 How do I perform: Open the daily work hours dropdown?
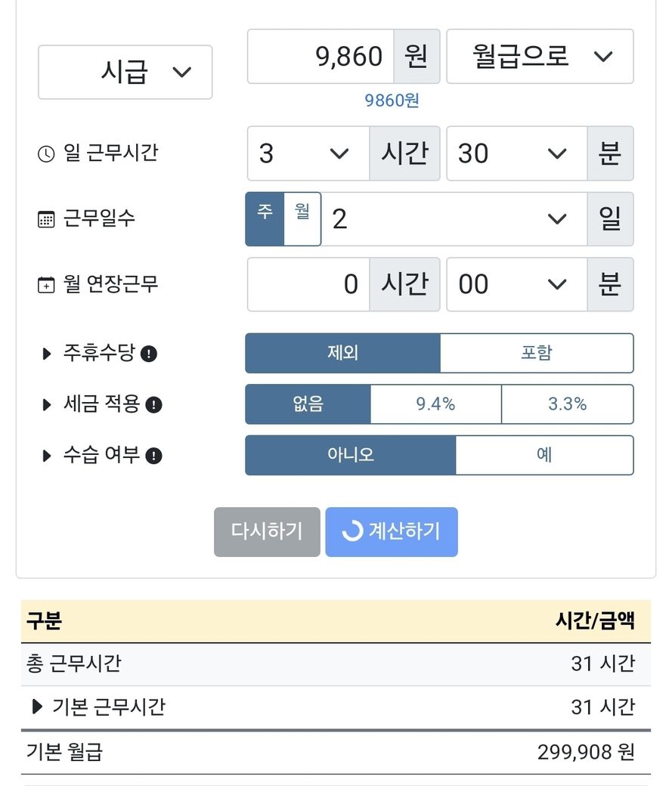point(308,153)
